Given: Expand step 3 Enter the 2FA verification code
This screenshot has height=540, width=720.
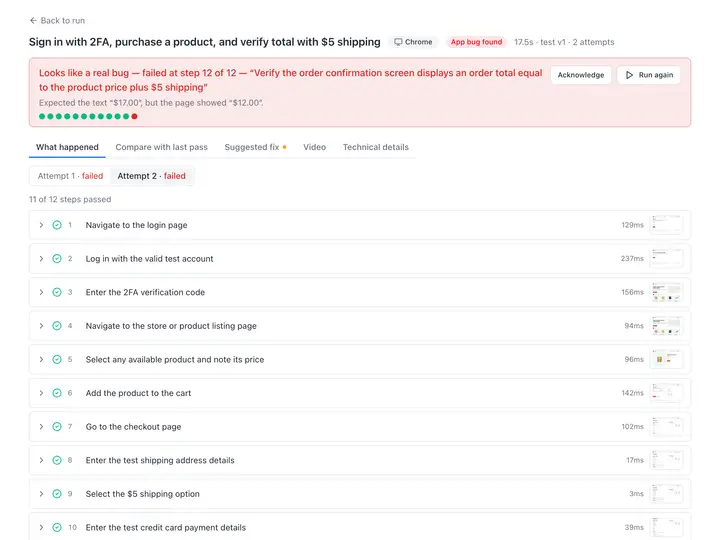Looking at the screenshot, I should pos(41,292).
